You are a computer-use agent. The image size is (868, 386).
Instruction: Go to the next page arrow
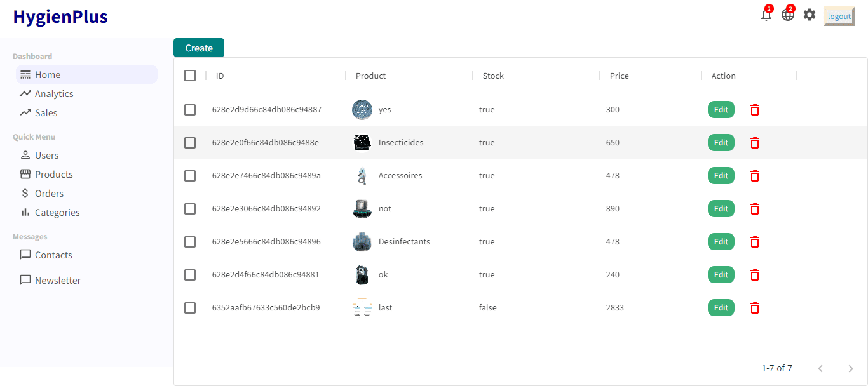tap(851, 369)
